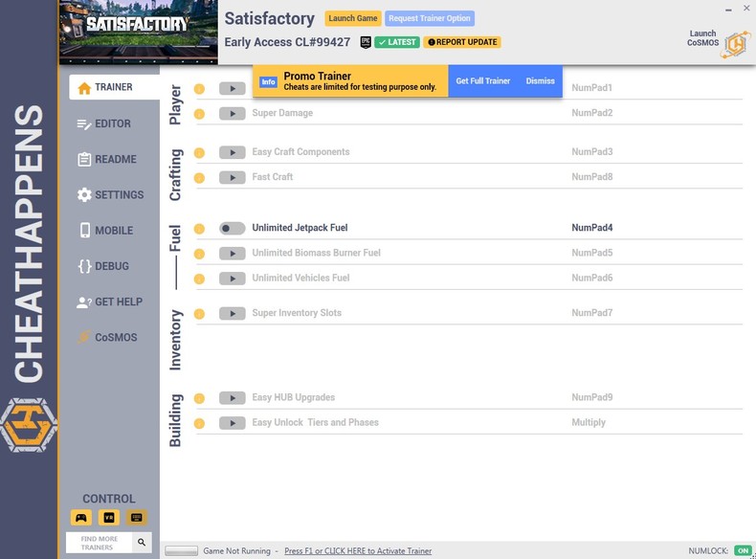Screen dimensions: 756x559
Task: Click the NumPad4 hotkey for Jetpack Fuel
Action: [592, 228]
